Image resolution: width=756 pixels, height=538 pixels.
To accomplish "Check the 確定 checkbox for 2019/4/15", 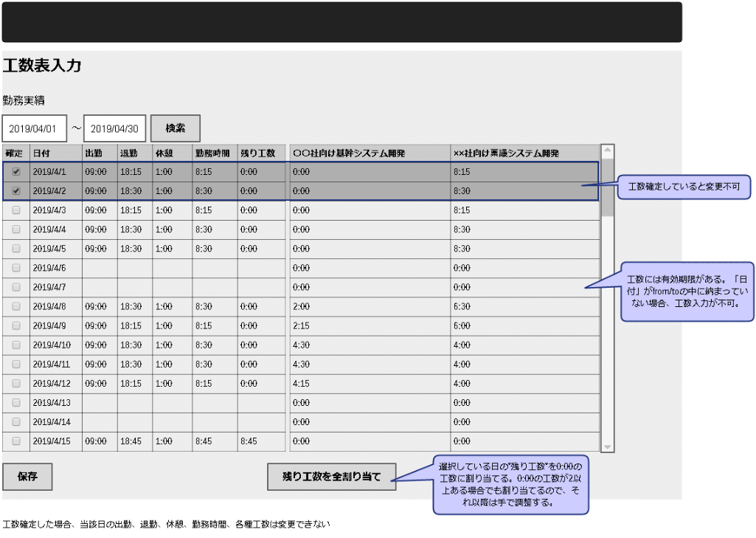I will pos(16,441).
